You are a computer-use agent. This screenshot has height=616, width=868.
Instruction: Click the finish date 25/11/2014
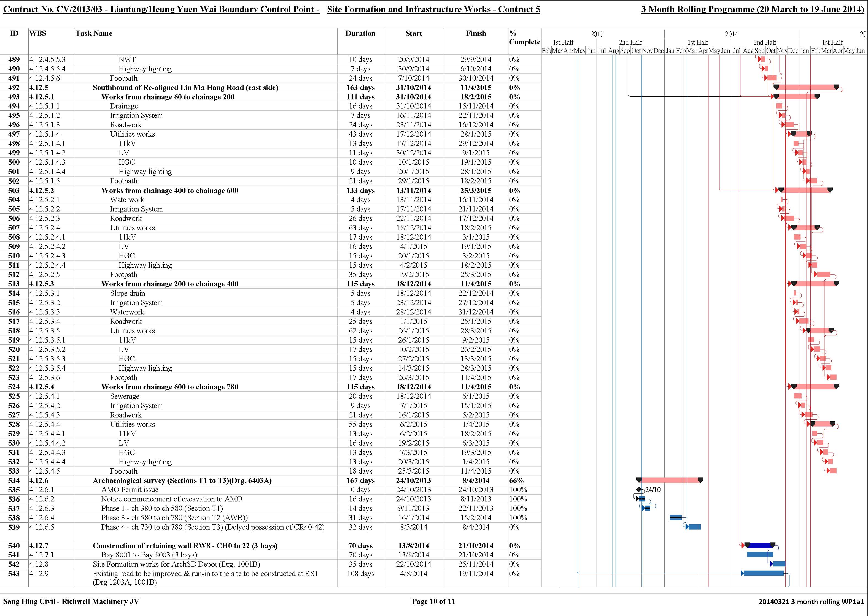click(x=476, y=565)
